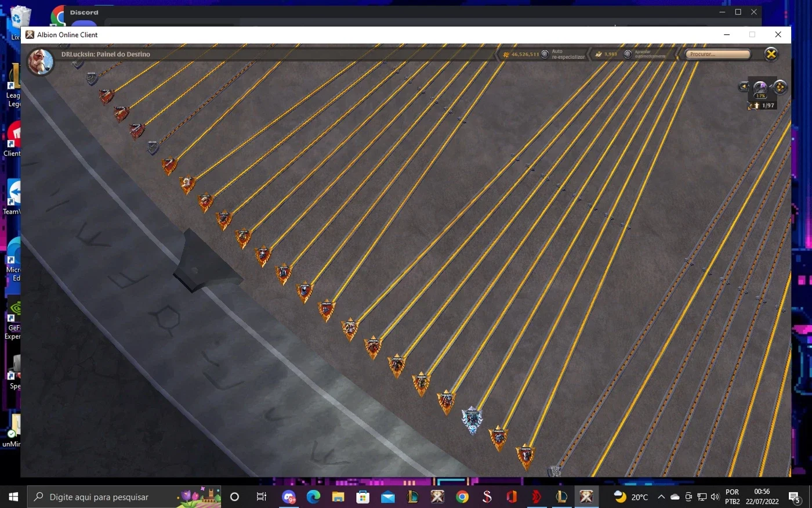Open the Windows notification center
This screenshot has height=508, width=812.
click(x=795, y=497)
